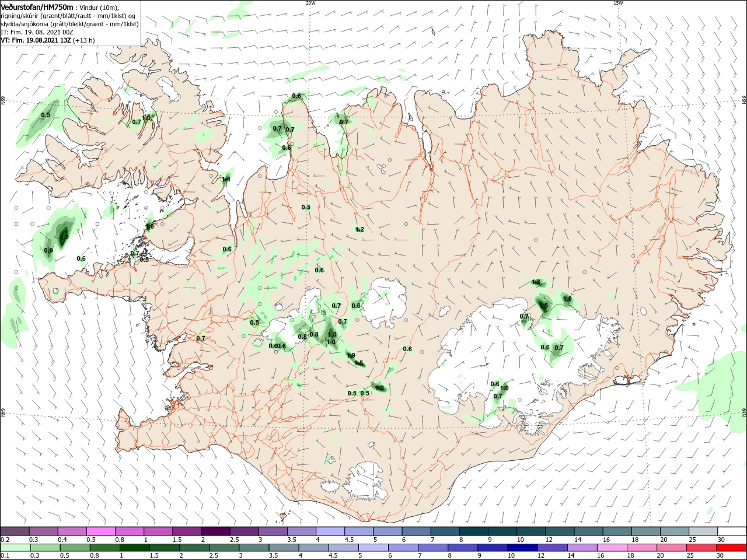Image resolution: width=747 pixels, height=560 pixels.
Task: Pick the lower legend swatch starting at 8
Action: [463, 548]
